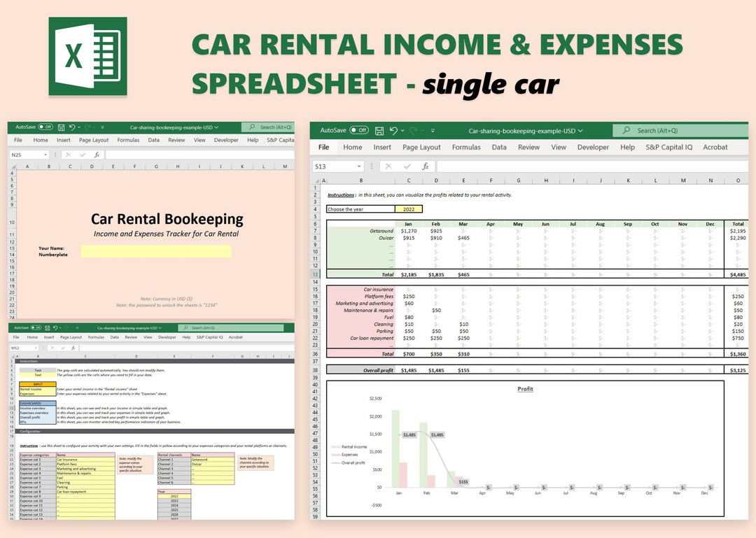Toggle AutoSave in the right-hand workbook
The height and width of the screenshot is (538, 756).
point(360,130)
